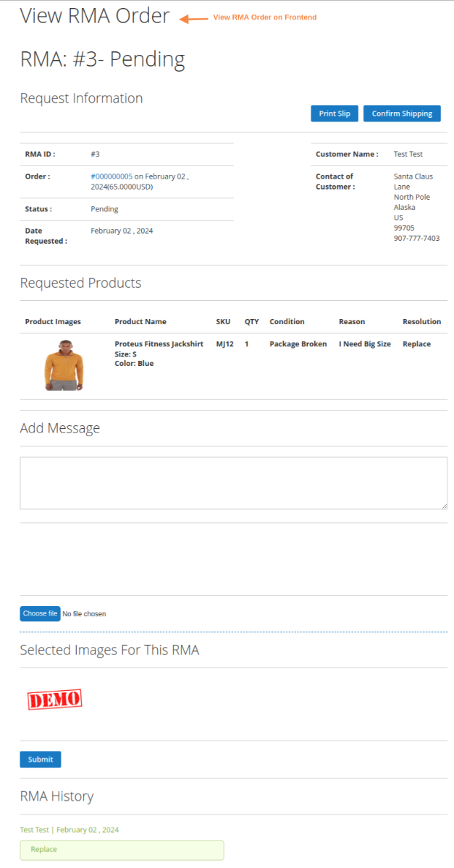Click Choose file to attach an image
The height and width of the screenshot is (868, 454).
tap(40, 613)
